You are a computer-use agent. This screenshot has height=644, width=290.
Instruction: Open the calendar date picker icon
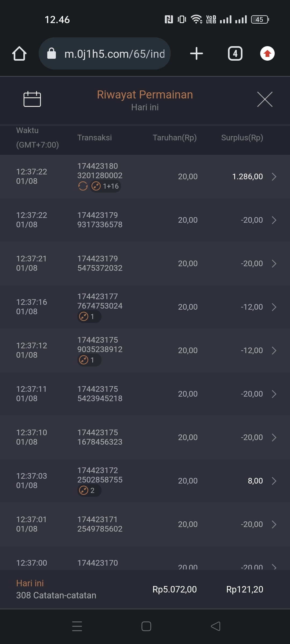(32, 99)
